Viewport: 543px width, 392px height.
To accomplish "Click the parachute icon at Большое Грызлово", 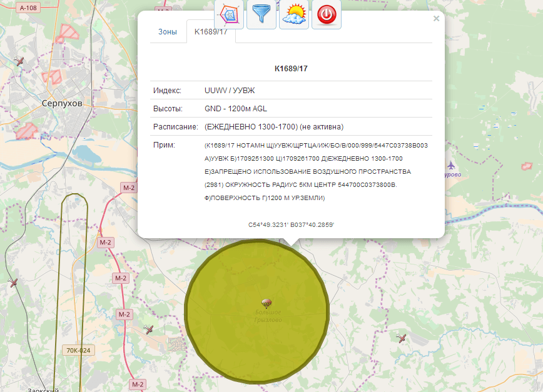I will point(266,303).
